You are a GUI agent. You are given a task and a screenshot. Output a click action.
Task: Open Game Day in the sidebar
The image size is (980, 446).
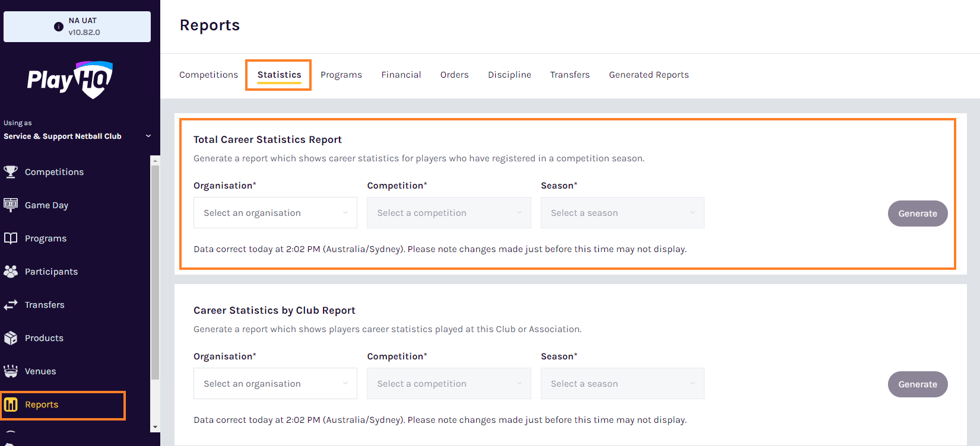(46, 205)
